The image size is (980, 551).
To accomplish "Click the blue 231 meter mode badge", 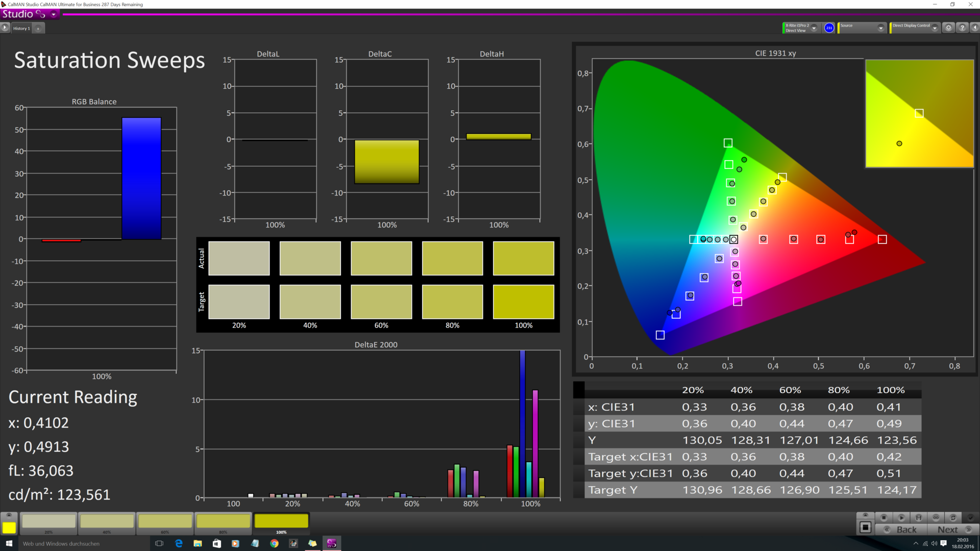I will pos(829,28).
